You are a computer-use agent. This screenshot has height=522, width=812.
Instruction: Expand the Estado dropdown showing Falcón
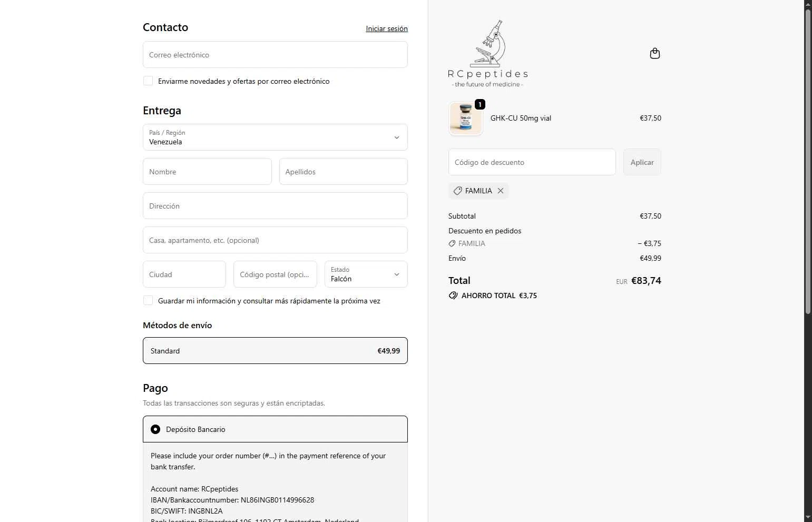point(366,274)
